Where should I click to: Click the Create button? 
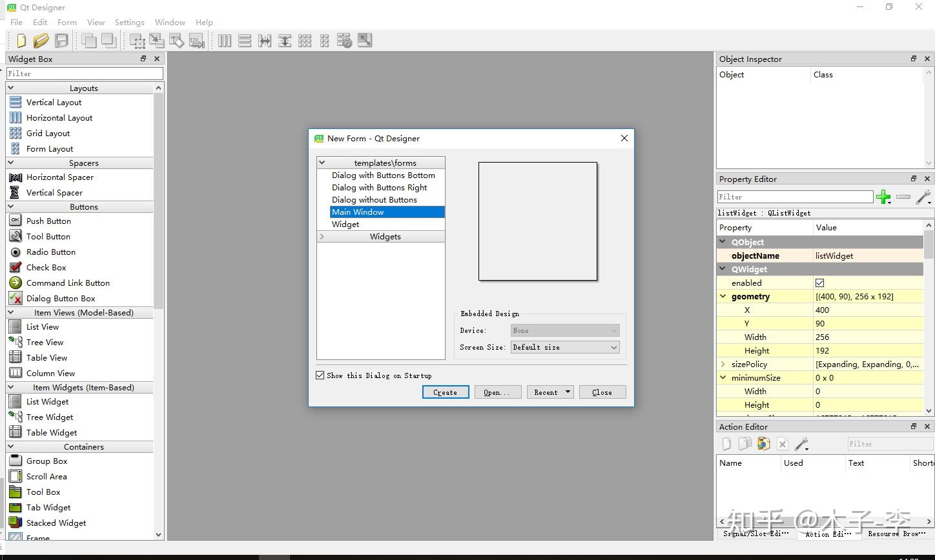click(x=446, y=392)
